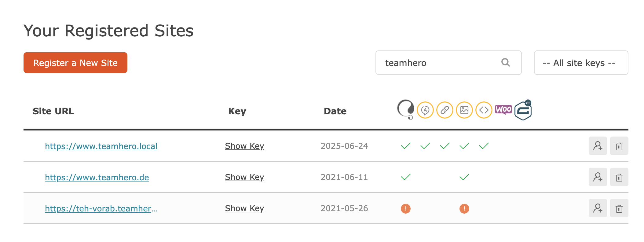Click the circled A translation icon
The image size is (644, 242).
pyautogui.click(x=425, y=110)
